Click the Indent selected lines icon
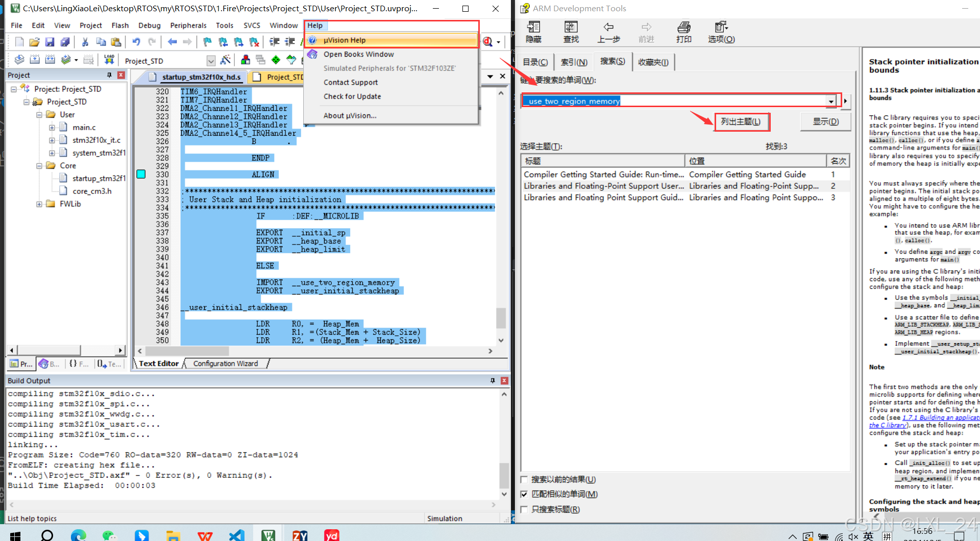 click(x=274, y=42)
